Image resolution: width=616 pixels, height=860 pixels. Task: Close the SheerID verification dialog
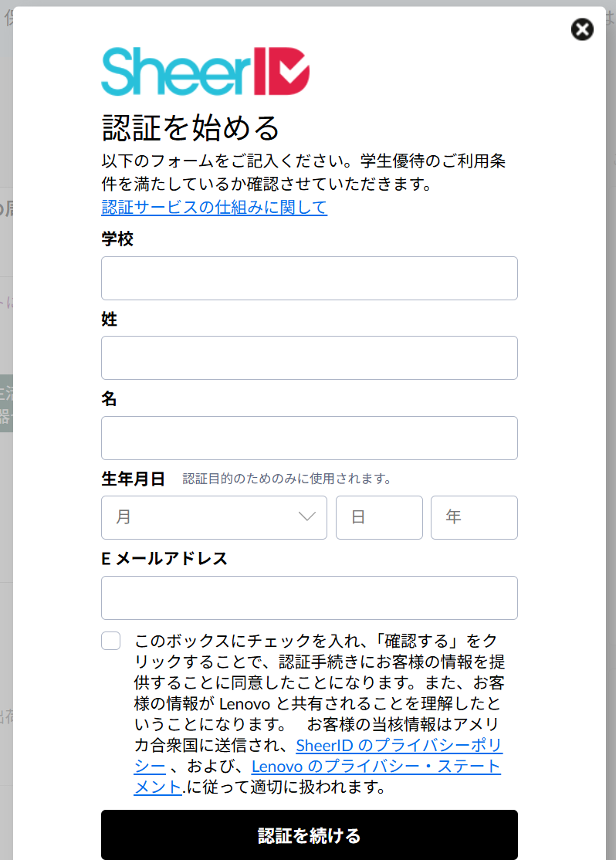tap(582, 29)
